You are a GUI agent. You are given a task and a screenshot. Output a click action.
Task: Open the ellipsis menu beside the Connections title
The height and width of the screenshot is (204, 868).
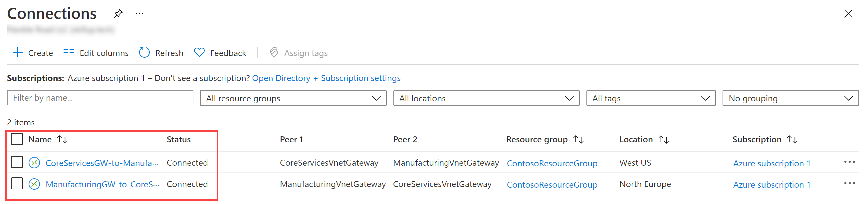click(139, 14)
